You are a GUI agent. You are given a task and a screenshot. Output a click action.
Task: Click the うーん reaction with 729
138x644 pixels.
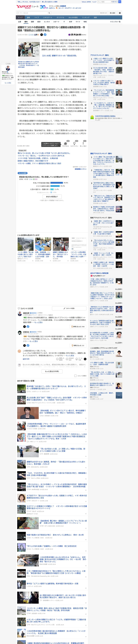(x=79, y=359)
